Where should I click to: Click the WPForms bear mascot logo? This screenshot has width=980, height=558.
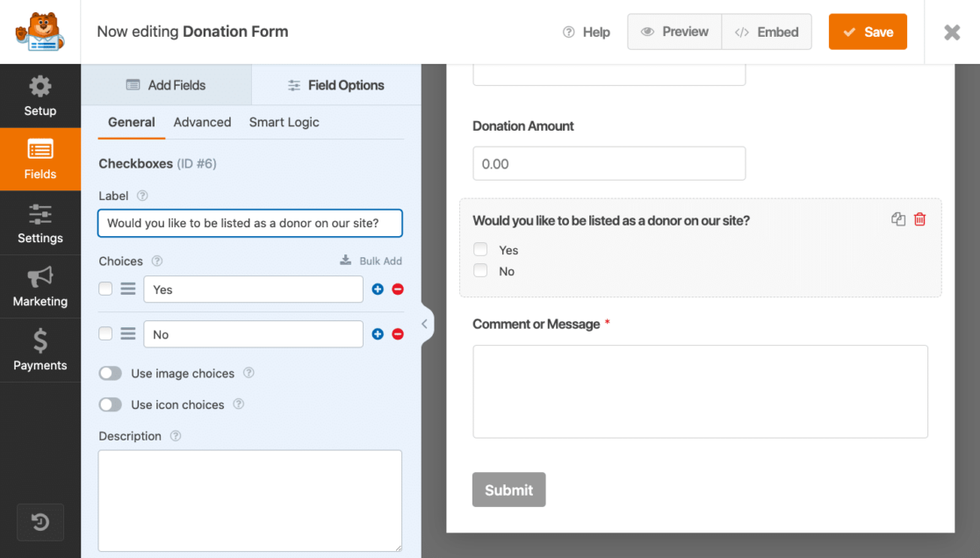(40, 32)
